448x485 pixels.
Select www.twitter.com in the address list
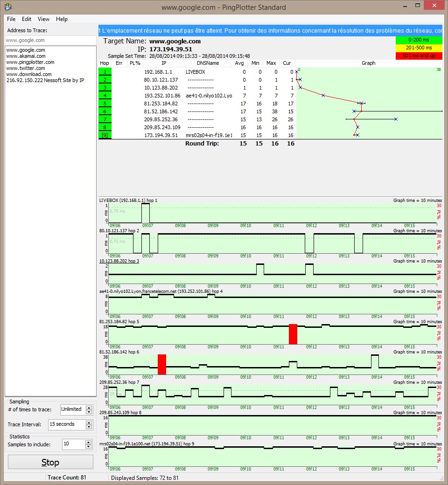coord(26,68)
